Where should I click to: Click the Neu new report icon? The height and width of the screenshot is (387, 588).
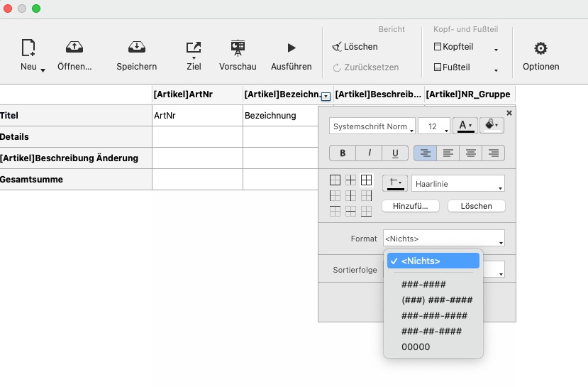28,48
